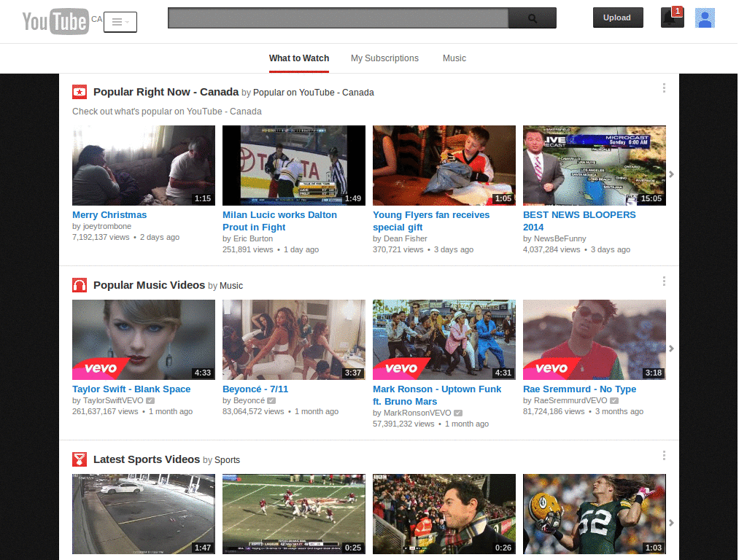Open the notifications bell
Screen dimensions: 747x560
(x=672, y=17)
